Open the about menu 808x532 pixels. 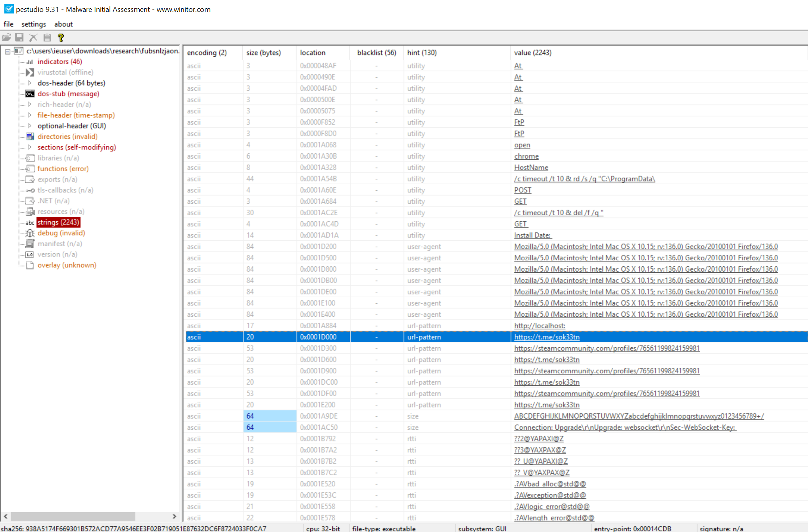63,24
